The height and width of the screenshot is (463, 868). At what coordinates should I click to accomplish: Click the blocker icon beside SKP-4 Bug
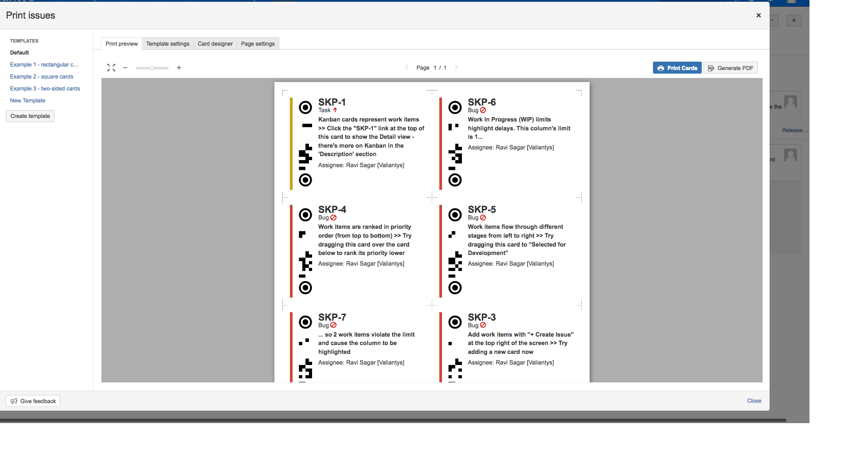pos(333,217)
